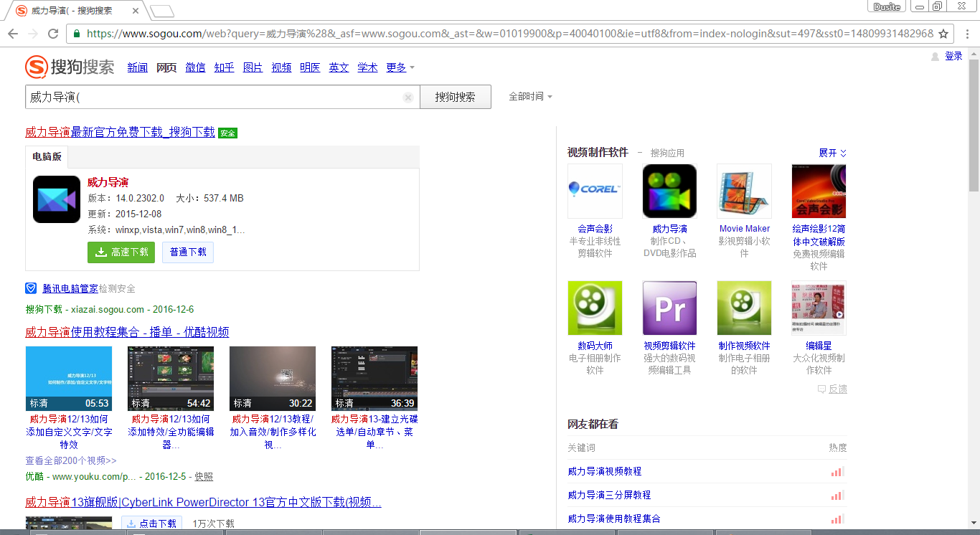Open the 全部时间 time filter dropdown
The width and height of the screenshot is (980, 535).
530,97
